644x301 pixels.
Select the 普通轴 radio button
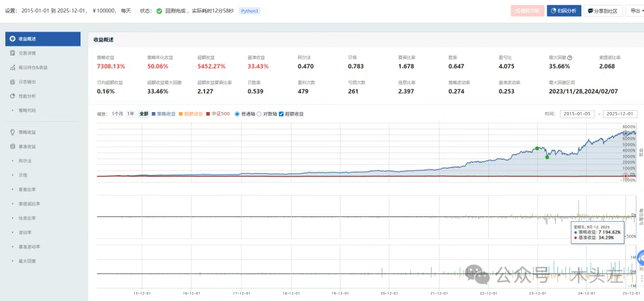coord(237,114)
